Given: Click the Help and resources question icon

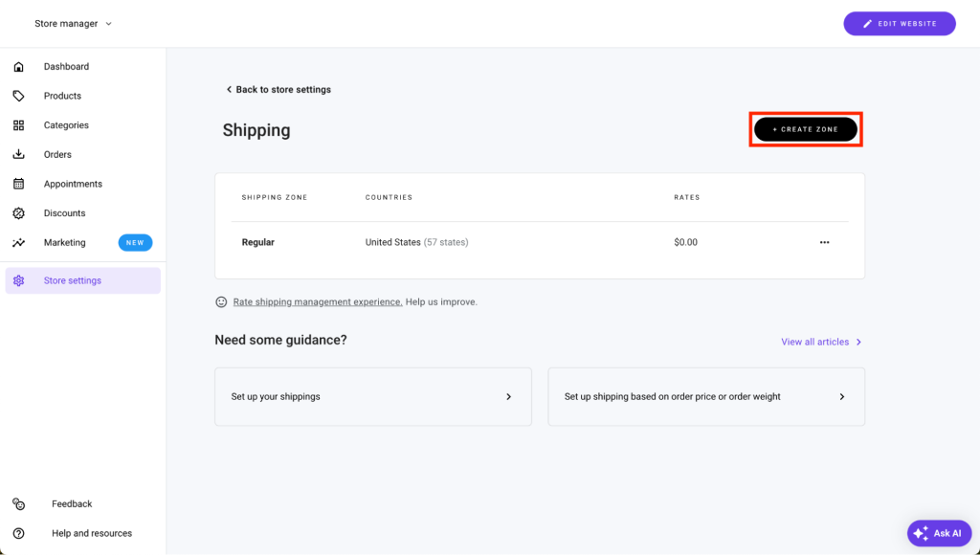Looking at the screenshot, I should (x=18, y=533).
